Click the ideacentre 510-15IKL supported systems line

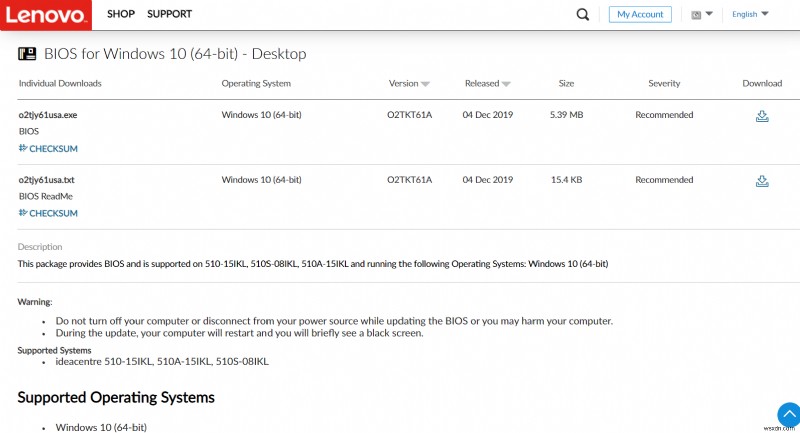162,362
